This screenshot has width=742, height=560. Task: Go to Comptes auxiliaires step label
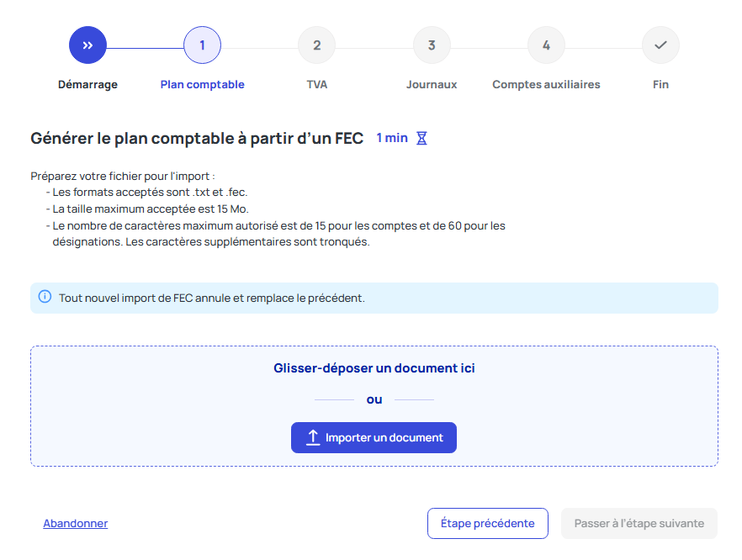pyautogui.click(x=546, y=84)
